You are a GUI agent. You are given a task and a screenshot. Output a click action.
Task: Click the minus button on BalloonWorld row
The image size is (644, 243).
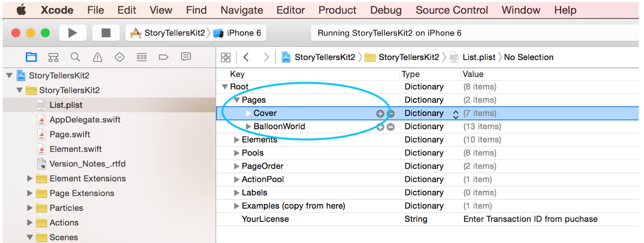click(x=391, y=127)
